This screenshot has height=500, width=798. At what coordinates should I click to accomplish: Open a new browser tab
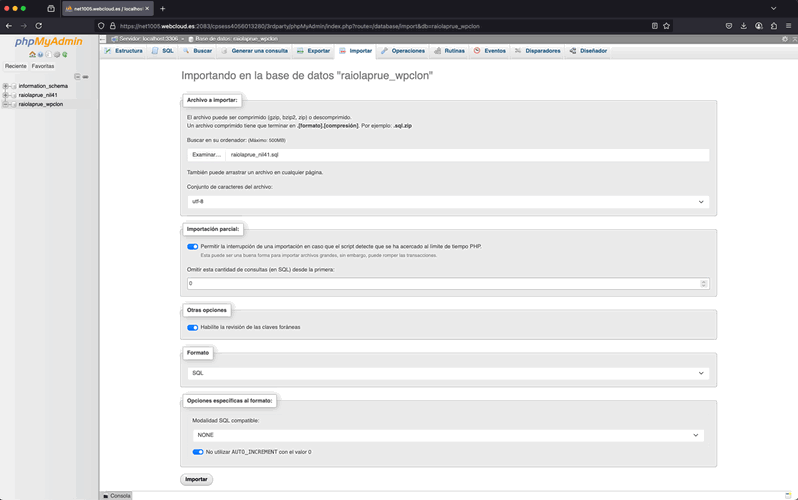pos(162,9)
